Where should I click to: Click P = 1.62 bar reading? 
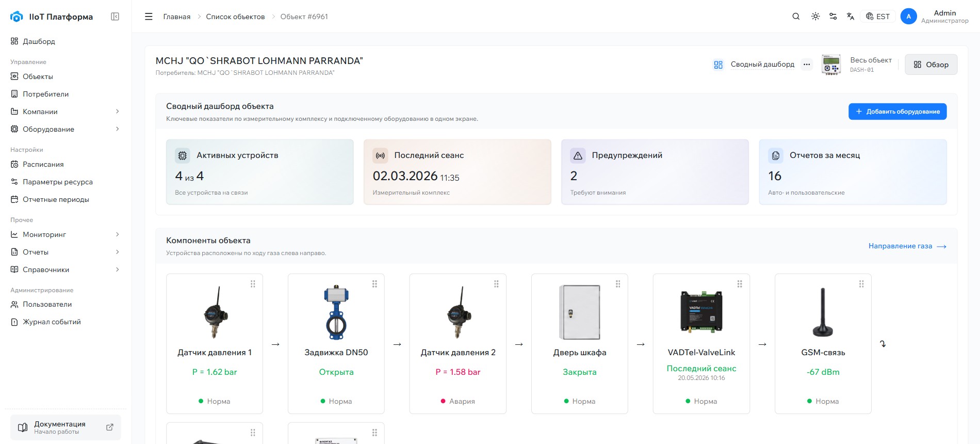pyautogui.click(x=215, y=372)
